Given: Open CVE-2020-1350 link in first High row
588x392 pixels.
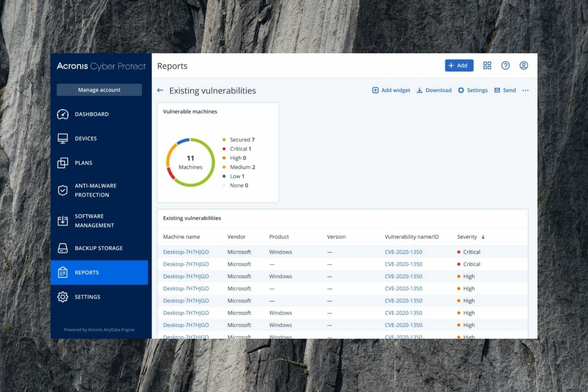Looking at the screenshot, I should 403,276.
